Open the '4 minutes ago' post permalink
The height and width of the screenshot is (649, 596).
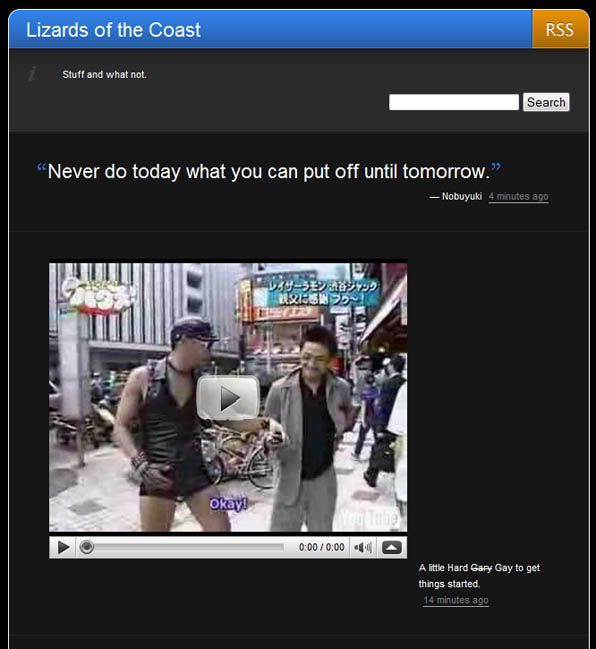(x=518, y=197)
